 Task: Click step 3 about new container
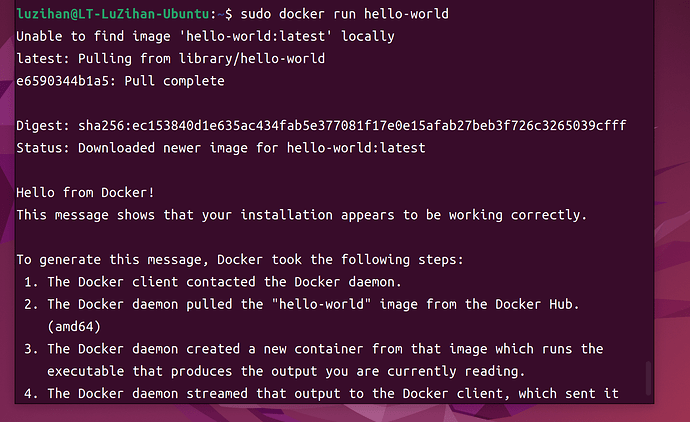click(x=314, y=349)
